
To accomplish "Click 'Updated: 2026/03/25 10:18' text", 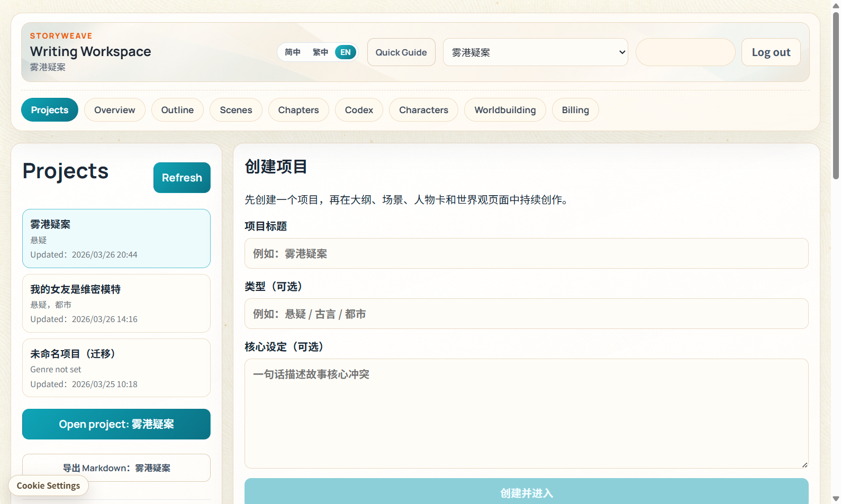I will pos(84,384).
